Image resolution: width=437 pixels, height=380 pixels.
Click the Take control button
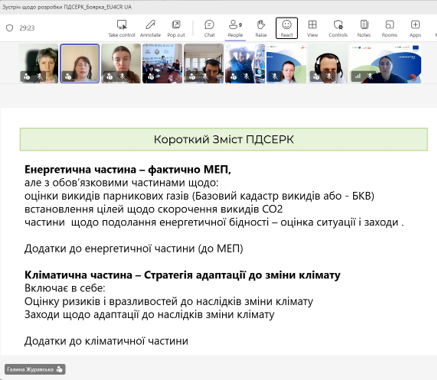pos(122,28)
